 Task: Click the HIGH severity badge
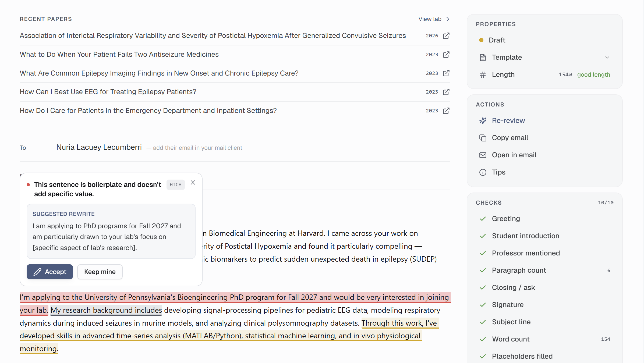(x=175, y=185)
